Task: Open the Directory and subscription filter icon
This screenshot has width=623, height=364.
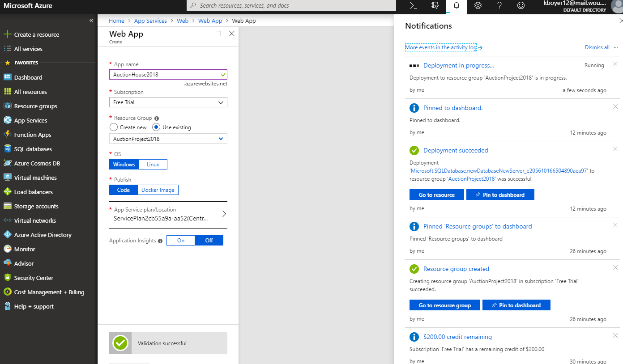Action: [x=435, y=6]
